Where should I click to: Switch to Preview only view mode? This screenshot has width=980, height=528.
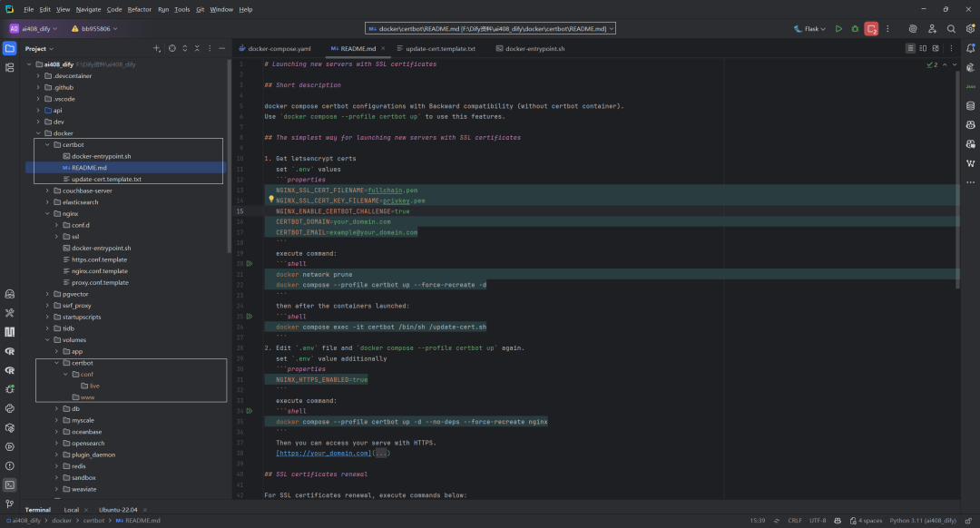936,48
